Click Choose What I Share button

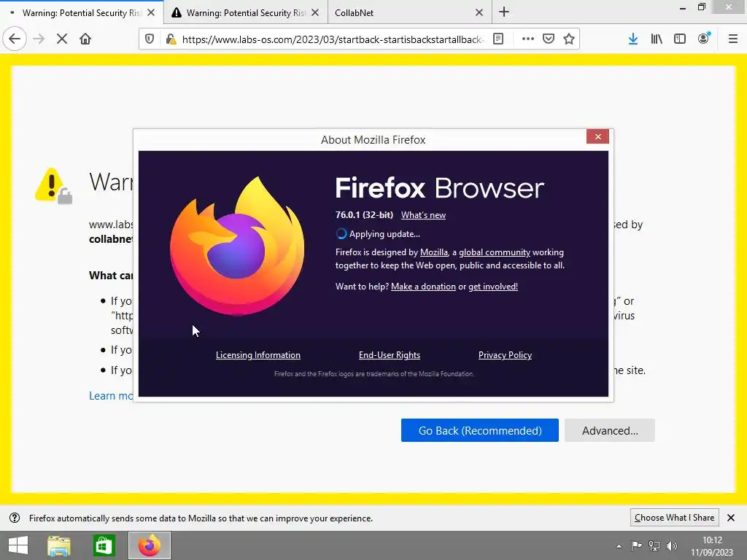(674, 518)
